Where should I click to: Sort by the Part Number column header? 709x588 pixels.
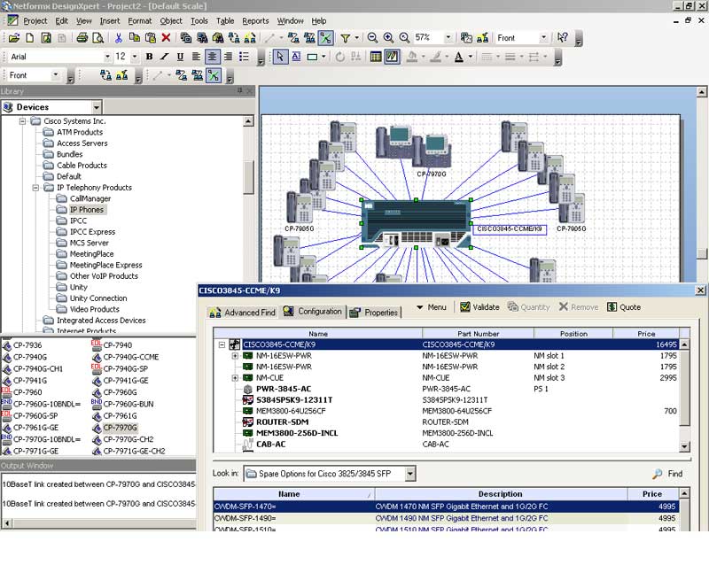coord(478,334)
